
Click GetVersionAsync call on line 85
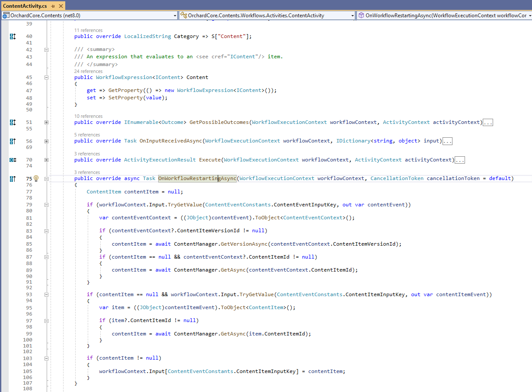(244, 244)
